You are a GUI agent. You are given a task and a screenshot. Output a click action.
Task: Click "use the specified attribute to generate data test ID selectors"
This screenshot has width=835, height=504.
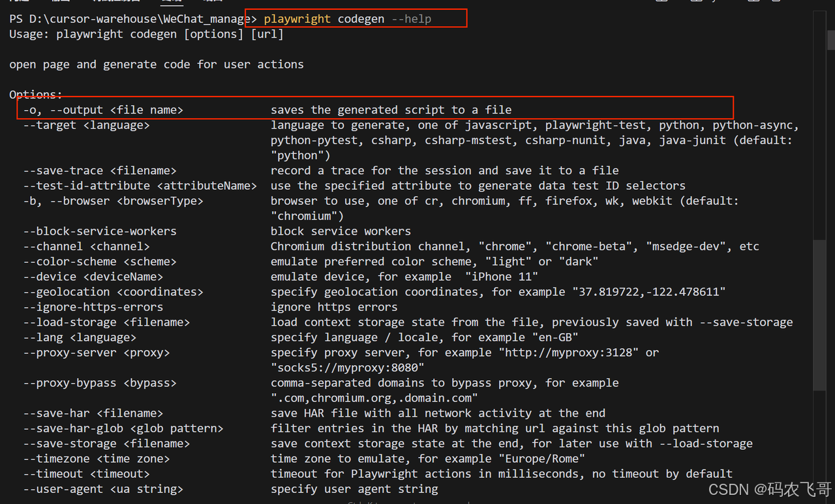(x=478, y=186)
